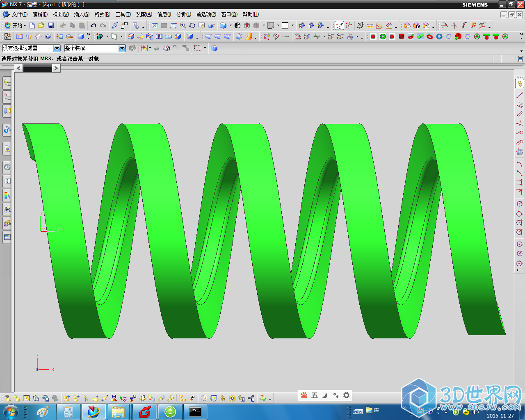Undo the last action
This screenshot has height=420, width=525.
point(94,25)
